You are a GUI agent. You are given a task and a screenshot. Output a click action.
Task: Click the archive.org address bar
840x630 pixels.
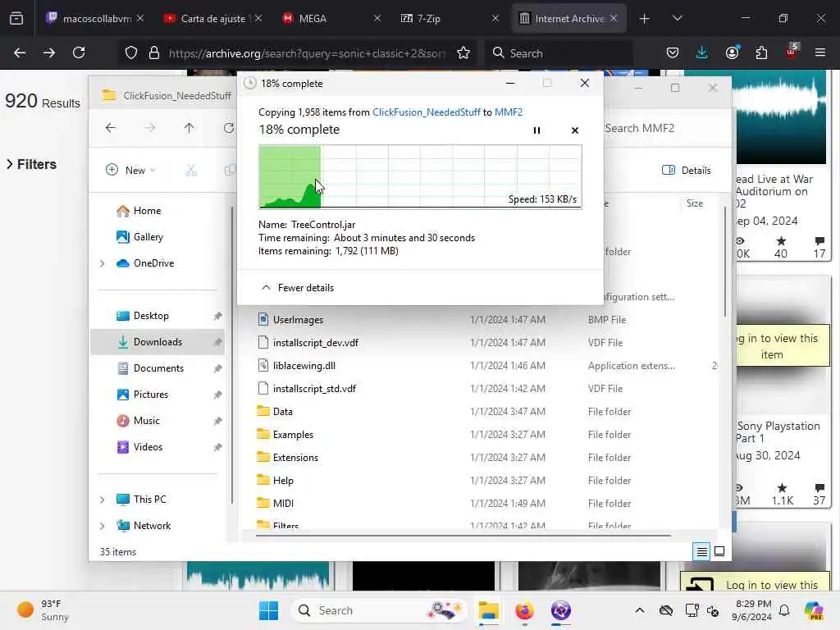[x=307, y=53]
